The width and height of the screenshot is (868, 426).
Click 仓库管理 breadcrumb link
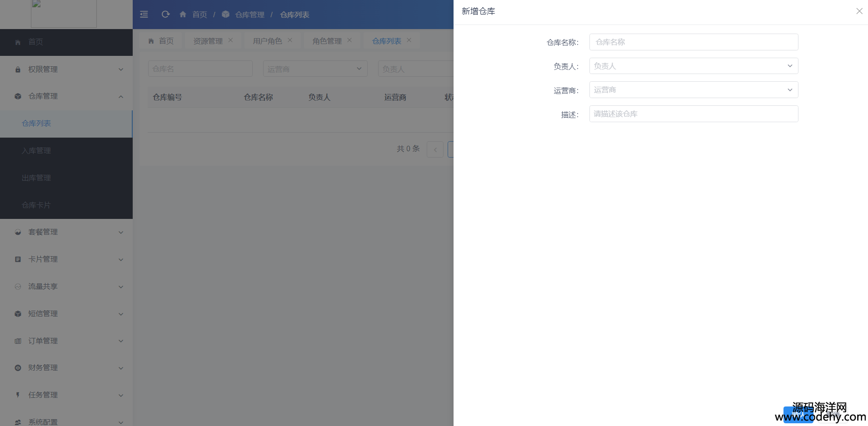249,15
